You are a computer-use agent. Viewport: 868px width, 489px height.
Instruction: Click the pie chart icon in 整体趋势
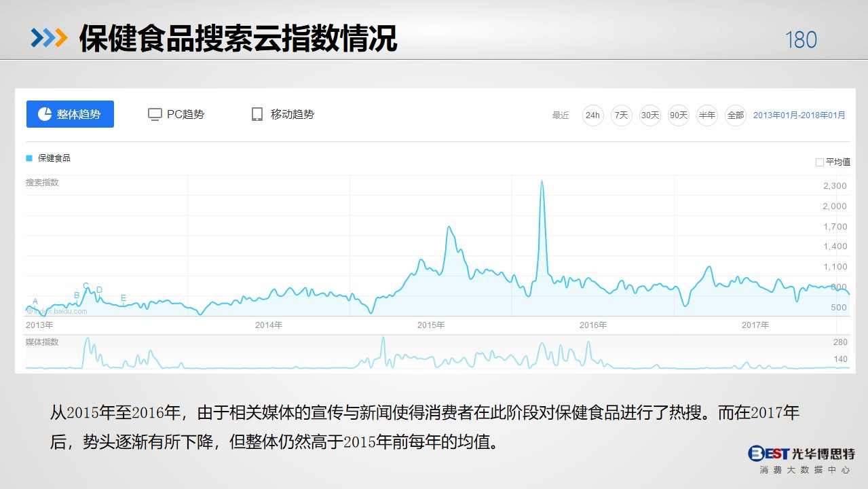click(45, 114)
